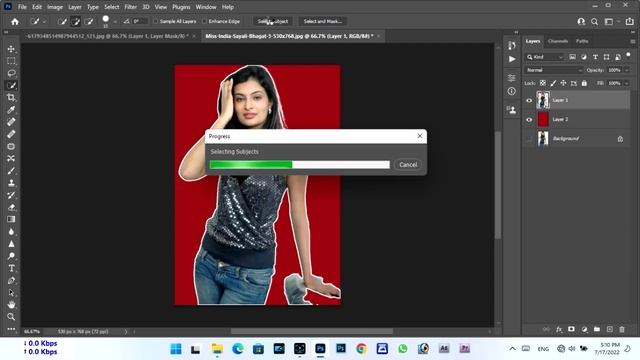
Task: Click Add layer mask icon
Action: pos(571,329)
